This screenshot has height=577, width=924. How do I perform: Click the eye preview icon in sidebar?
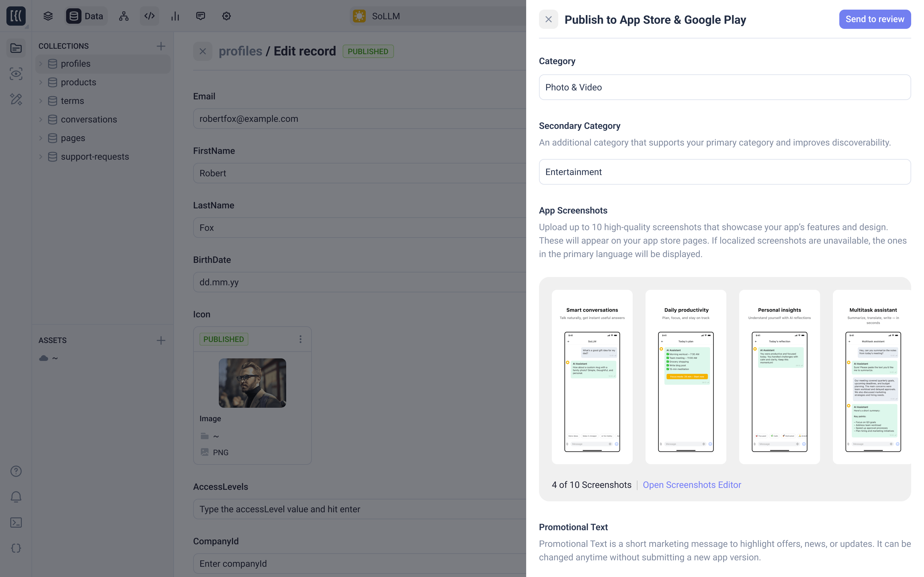click(x=16, y=74)
